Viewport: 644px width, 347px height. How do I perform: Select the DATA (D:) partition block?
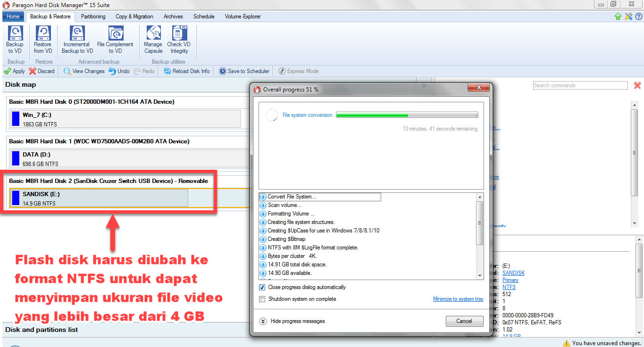tap(130, 158)
